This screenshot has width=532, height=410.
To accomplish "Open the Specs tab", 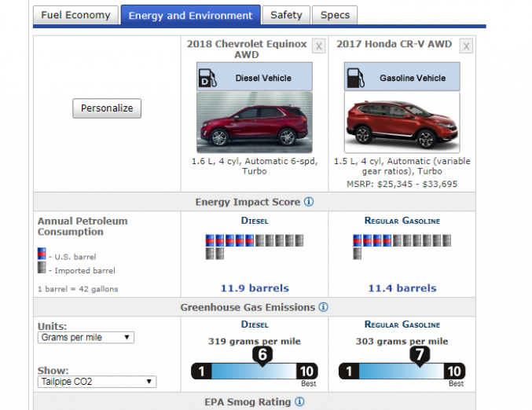I will (335, 15).
